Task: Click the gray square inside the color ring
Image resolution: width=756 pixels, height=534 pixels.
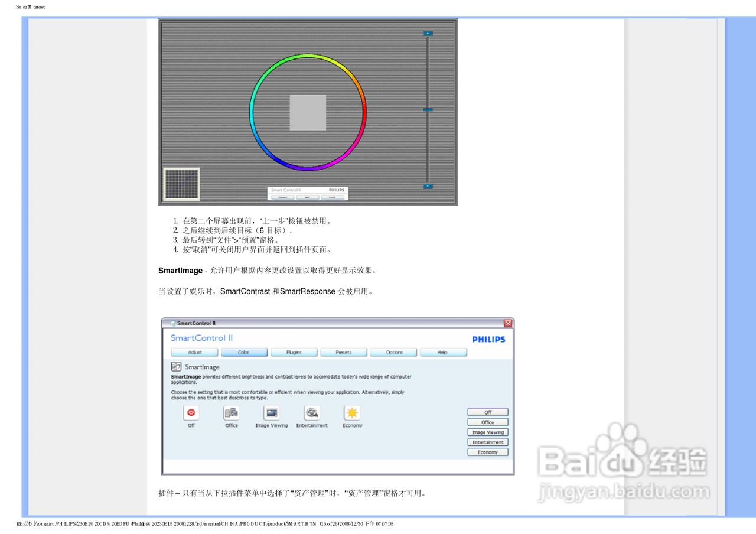Action: click(x=308, y=112)
